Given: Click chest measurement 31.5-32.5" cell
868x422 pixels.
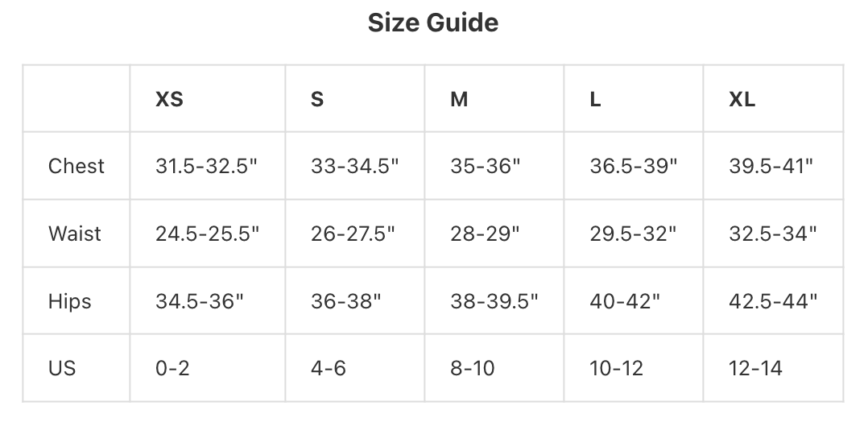Looking at the screenshot, I should [x=207, y=166].
